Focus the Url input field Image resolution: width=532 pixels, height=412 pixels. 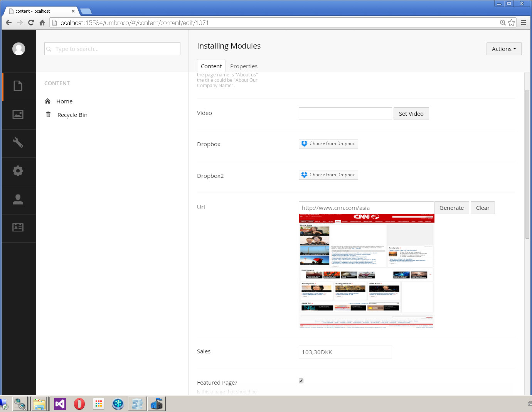366,208
